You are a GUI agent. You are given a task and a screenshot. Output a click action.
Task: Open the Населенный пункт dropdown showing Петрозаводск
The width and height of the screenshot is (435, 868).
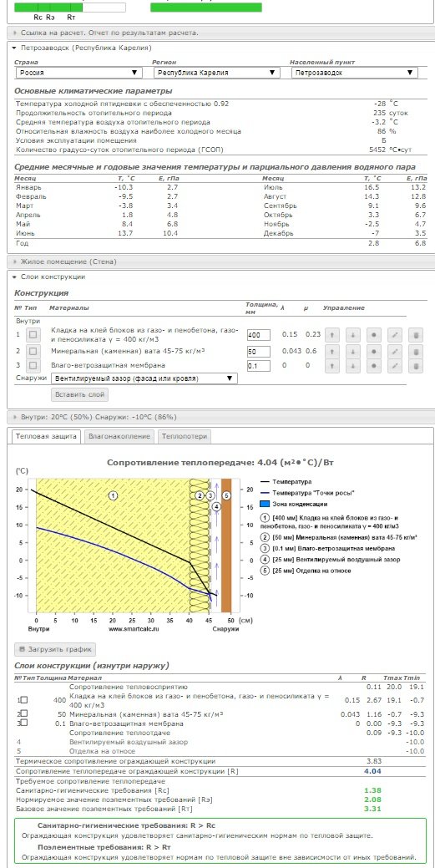(355, 73)
